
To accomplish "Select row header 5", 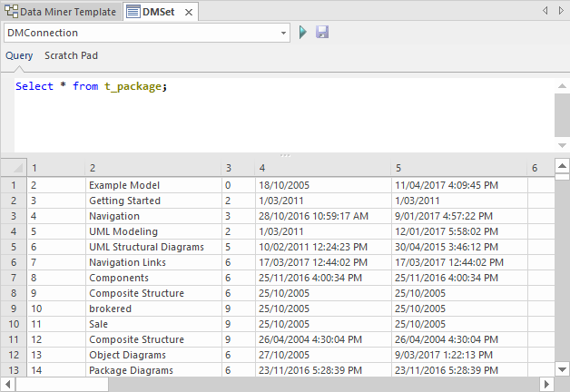I will 13,247.
